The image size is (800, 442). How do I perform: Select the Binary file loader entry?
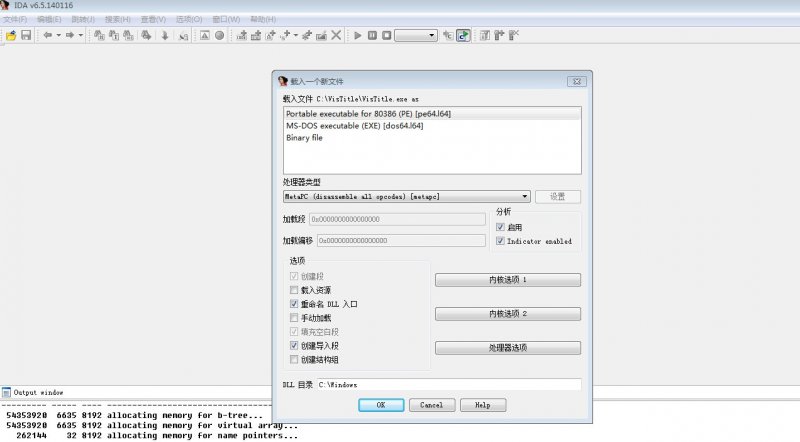432,138
